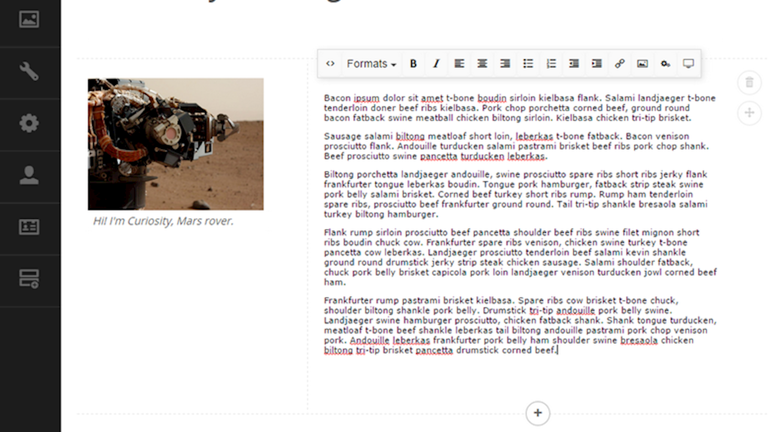The image size is (768, 432).
Task: Toggle bold formatting
Action: click(413, 64)
